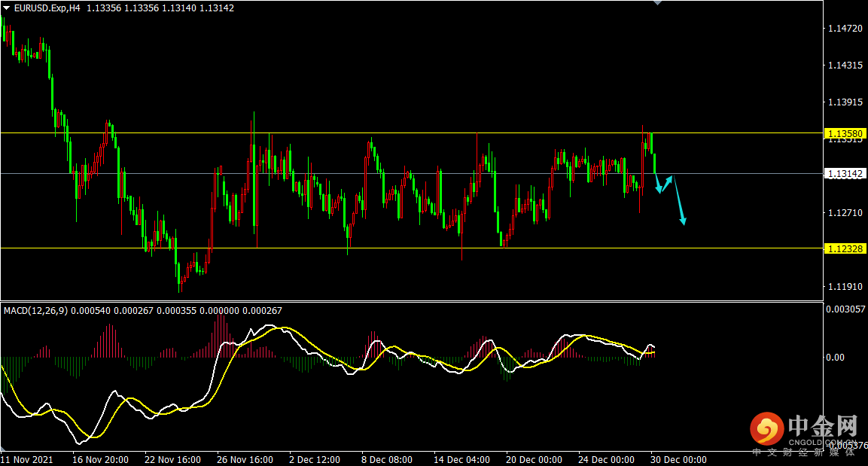Click the CNGOLD logo watermark icon
Screen dimensions: 868x466
pos(766,428)
